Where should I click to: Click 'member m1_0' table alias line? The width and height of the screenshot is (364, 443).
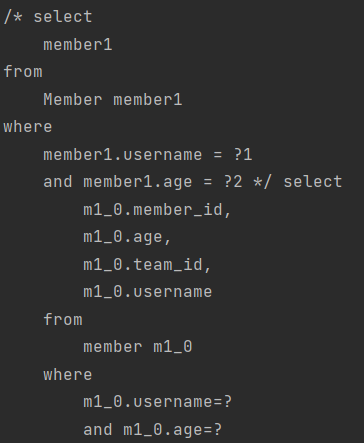pos(138,347)
